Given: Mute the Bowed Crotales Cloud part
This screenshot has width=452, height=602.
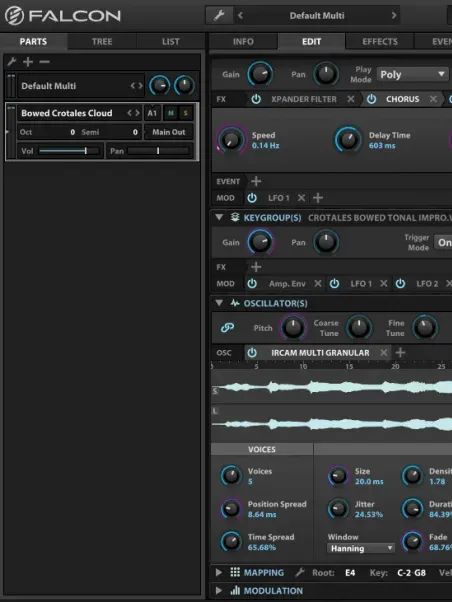Looking at the screenshot, I should (171, 113).
